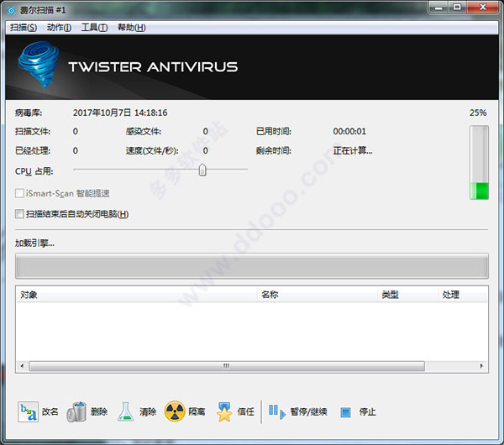Open the 工具(T) menu

[94, 28]
